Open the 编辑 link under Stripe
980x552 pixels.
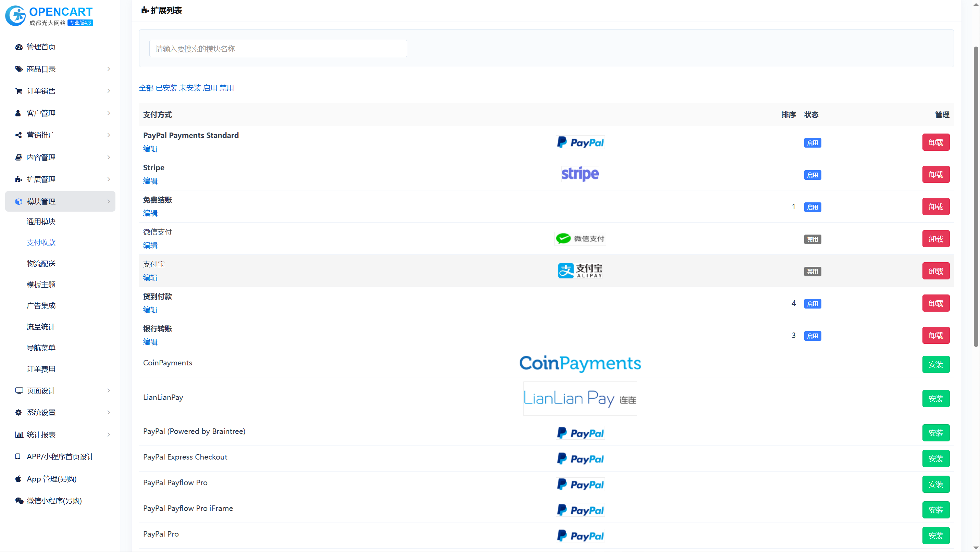(x=150, y=181)
